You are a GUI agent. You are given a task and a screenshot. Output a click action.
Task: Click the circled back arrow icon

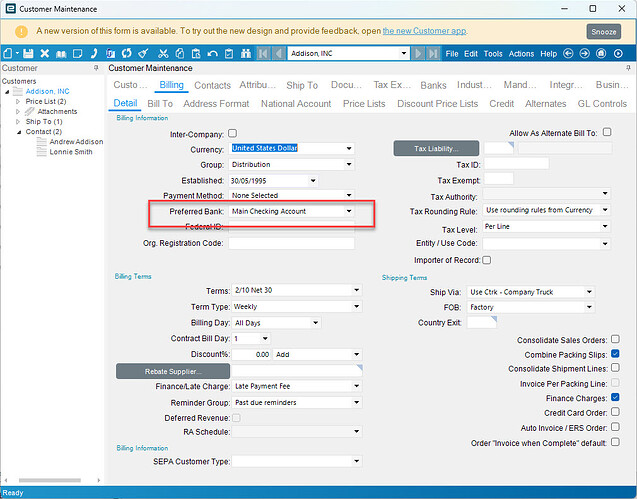(x=568, y=53)
